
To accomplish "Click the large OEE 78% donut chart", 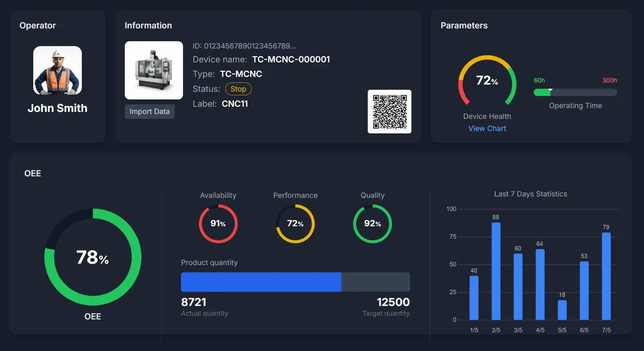I will (x=93, y=257).
